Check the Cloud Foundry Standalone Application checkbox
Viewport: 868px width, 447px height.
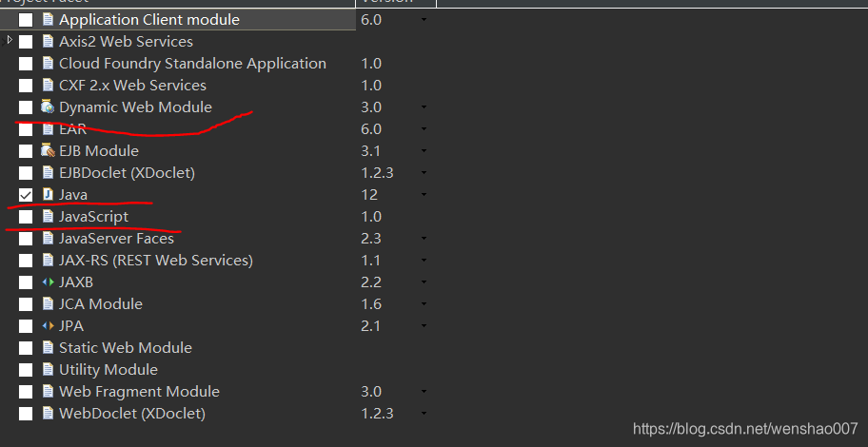(x=26, y=64)
